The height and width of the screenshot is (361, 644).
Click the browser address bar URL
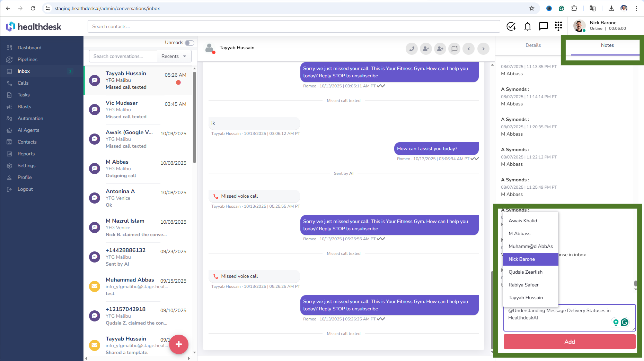tap(107, 8)
